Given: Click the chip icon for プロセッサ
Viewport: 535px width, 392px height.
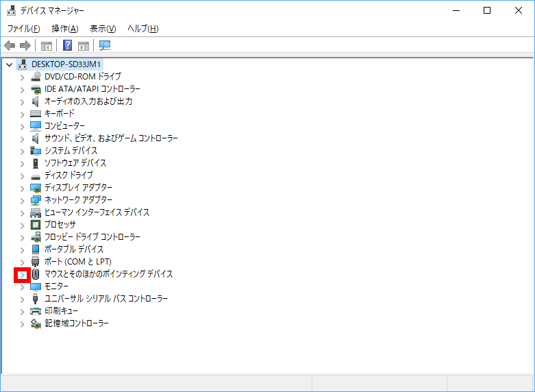Looking at the screenshot, I should click(36, 225).
